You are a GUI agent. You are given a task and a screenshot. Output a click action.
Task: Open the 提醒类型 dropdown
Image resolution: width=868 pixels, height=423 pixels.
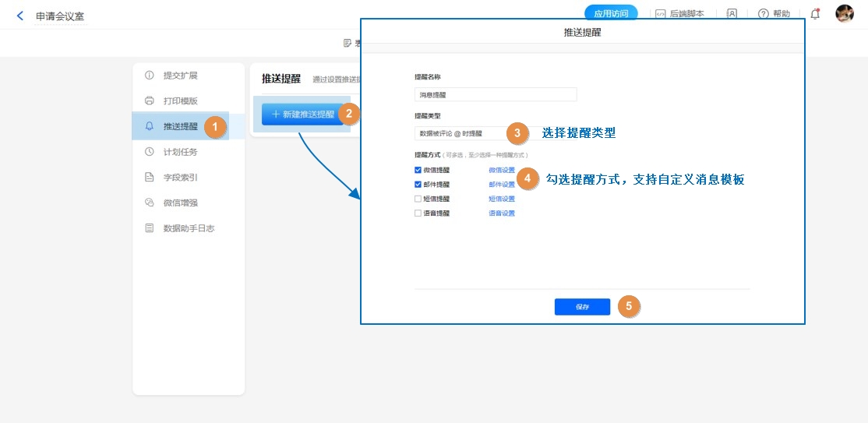(460, 133)
